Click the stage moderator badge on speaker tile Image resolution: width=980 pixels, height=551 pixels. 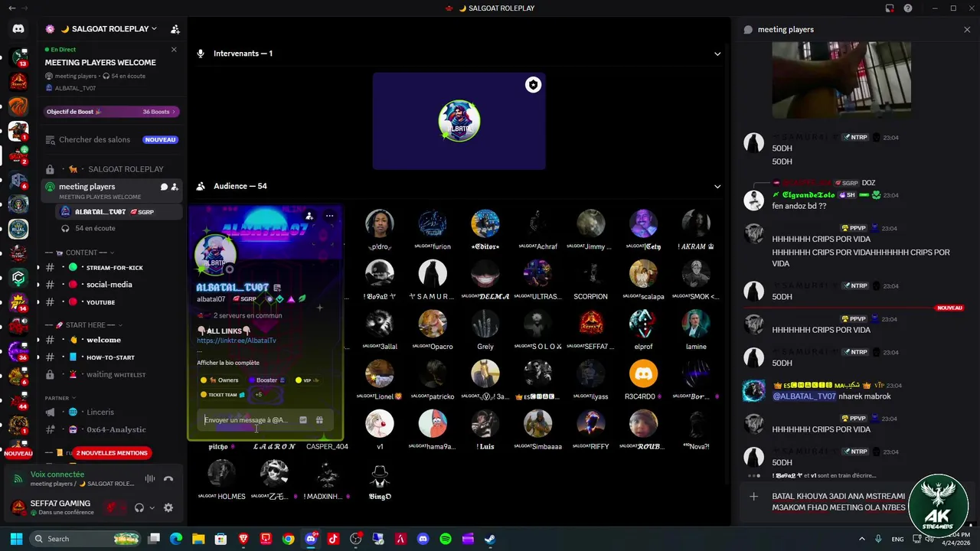pos(533,85)
